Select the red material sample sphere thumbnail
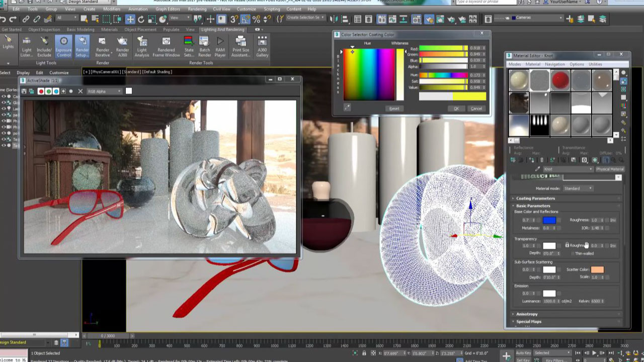The image size is (644, 362). point(560,79)
